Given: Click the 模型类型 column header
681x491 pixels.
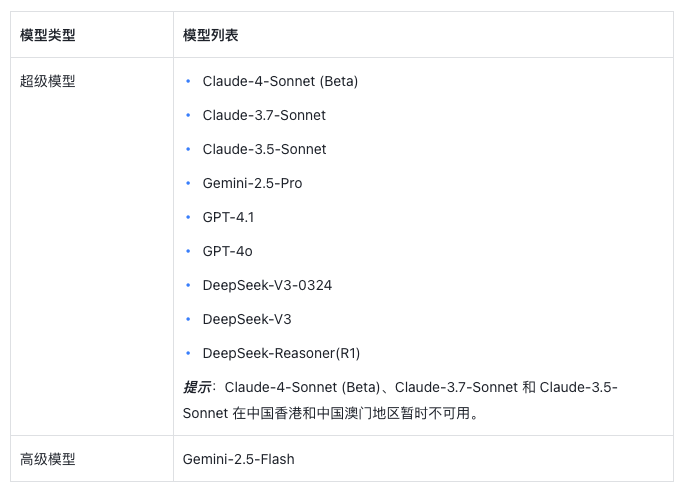Looking at the screenshot, I should pos(48,35).
